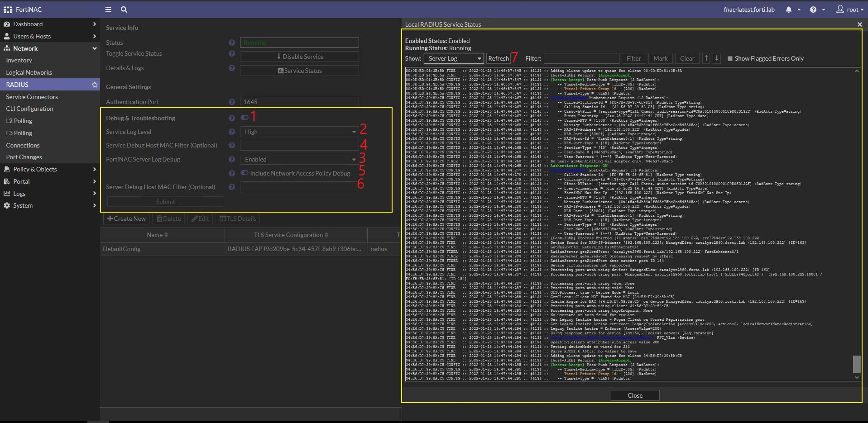This screenshot has height=423, width=868.
Task: Click the Policy & Objects icon
Action: (7, 169)
